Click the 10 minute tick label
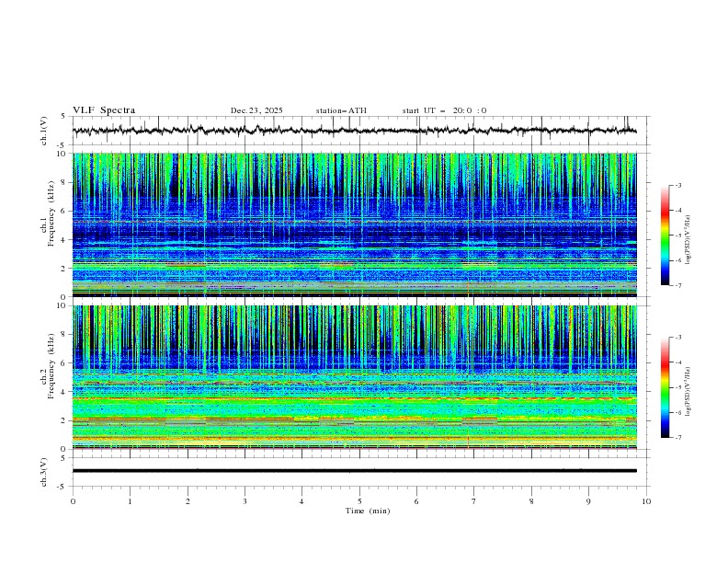 point(646,501)
